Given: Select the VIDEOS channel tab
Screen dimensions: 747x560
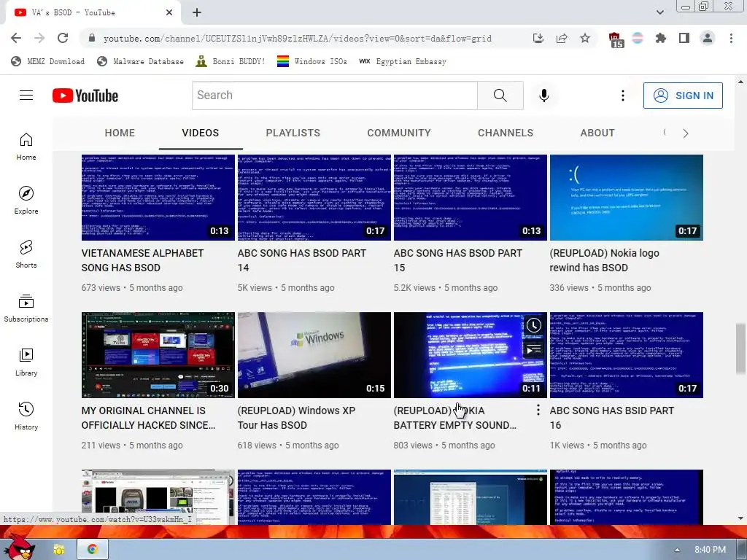Looking at the screenshot, I should [x=201, y=133].
